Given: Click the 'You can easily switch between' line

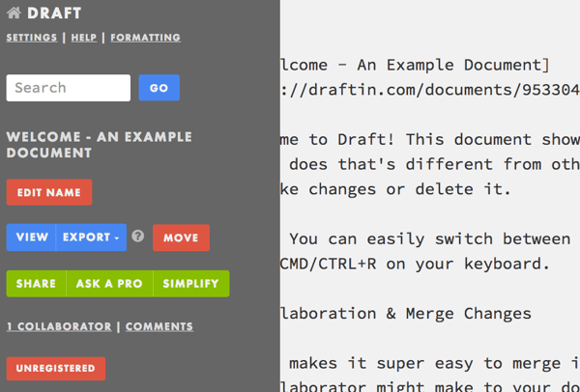Looking at the screenshot, I should click(x=430, y=239).
